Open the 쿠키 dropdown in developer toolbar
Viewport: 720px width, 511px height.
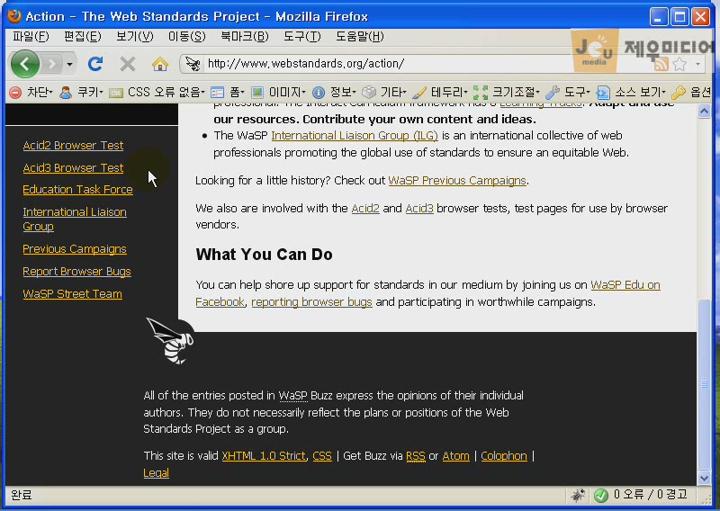tap(90, 92)
